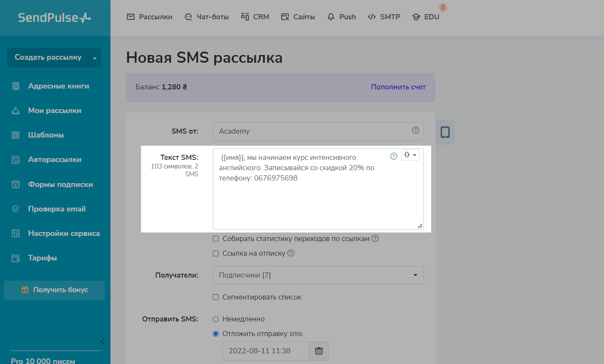Viewport: 604px width, 364px height.
Task: Expand the Создать рассылку arrow menu
Action: click(95, 58)
